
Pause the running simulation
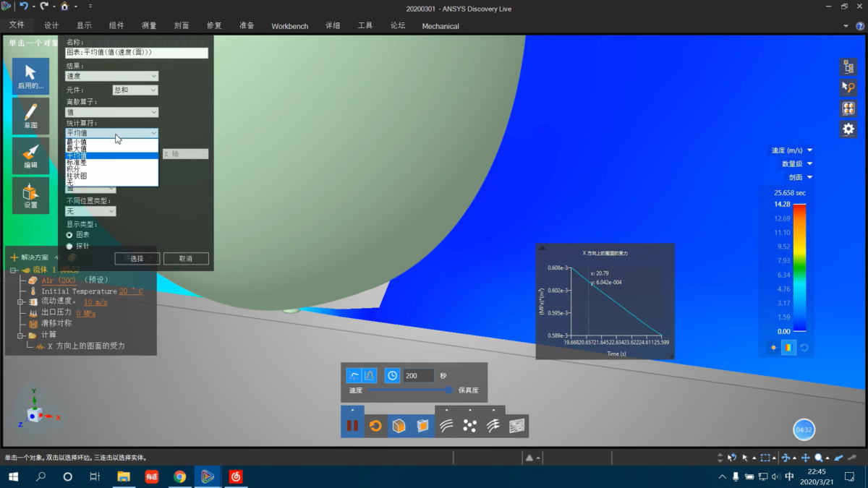point(352,426)
